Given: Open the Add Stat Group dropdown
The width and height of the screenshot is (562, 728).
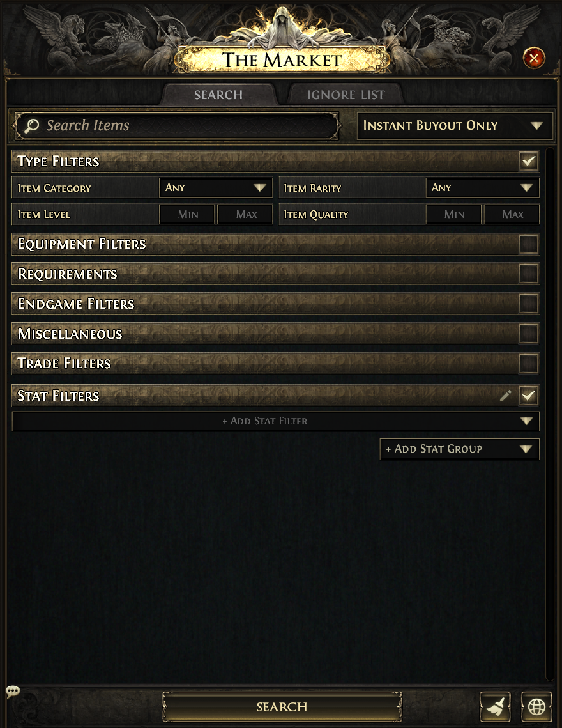Looking at the screenshot, I should pyautogui.click(x=459, y=449).
